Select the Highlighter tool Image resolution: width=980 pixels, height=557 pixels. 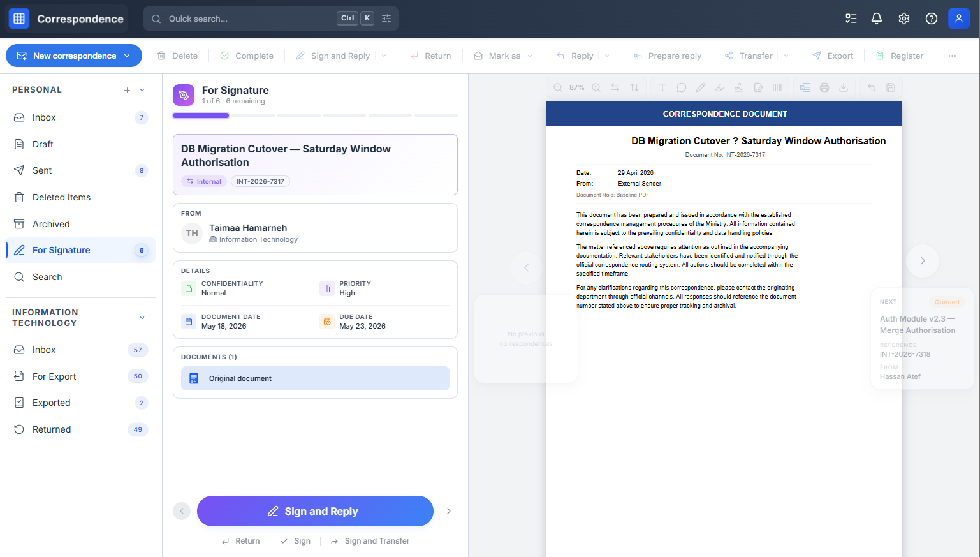click(720, 87)
